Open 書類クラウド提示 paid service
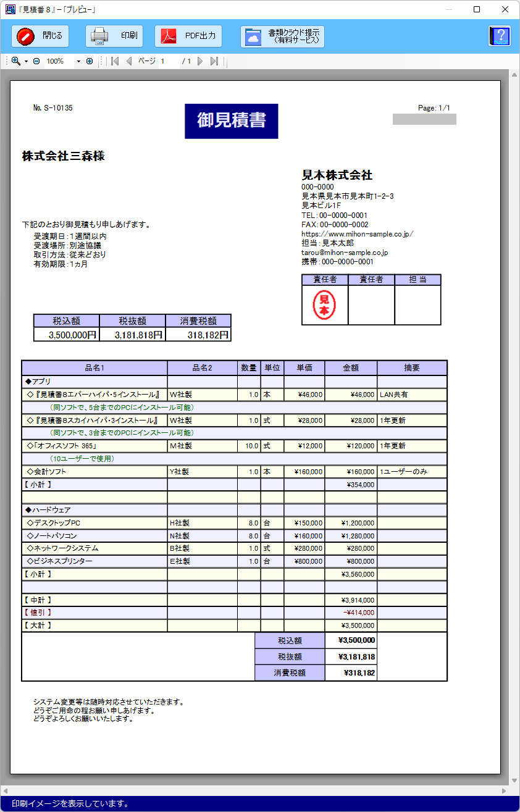The width and height of the screenshot is (520, 812). [282, 36]
